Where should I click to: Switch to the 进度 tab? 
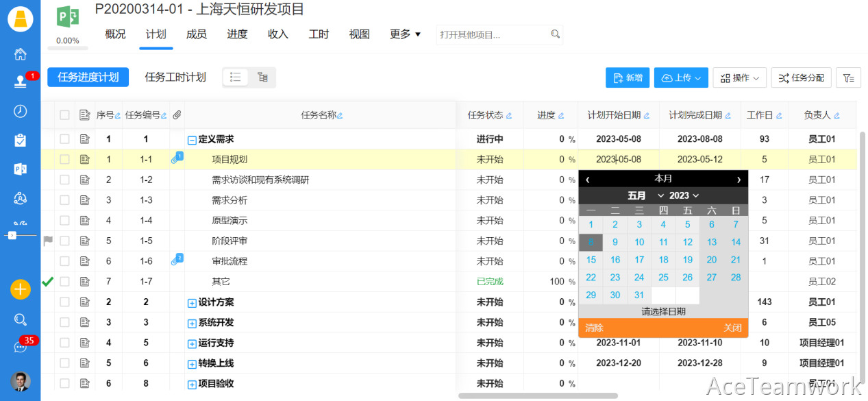(237, 34)
